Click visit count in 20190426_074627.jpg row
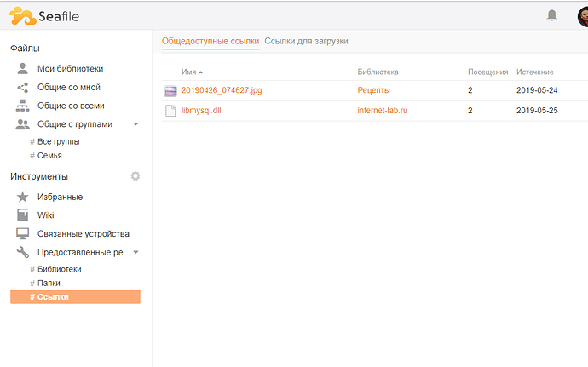Viewport: 588px width, 367px height. point(470,90)
